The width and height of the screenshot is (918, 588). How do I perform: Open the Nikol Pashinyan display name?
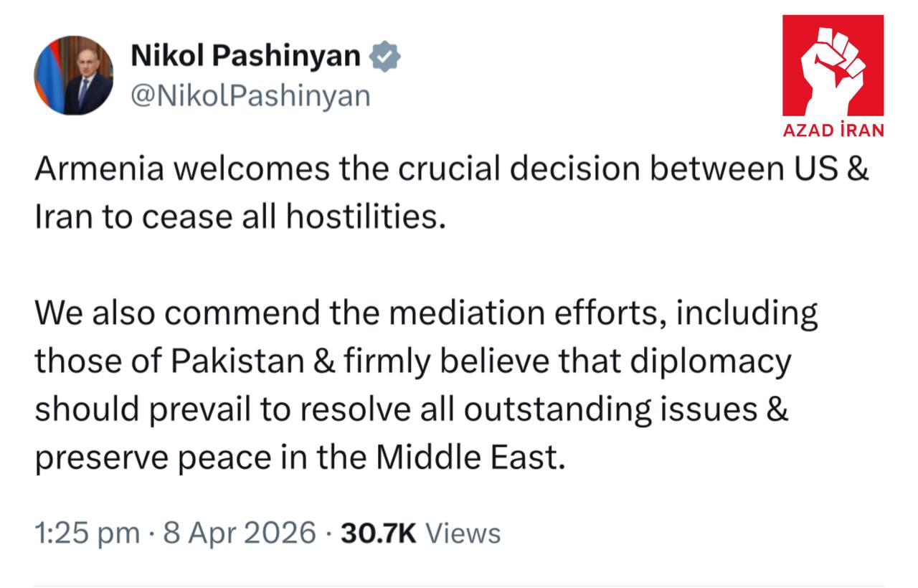245,56
